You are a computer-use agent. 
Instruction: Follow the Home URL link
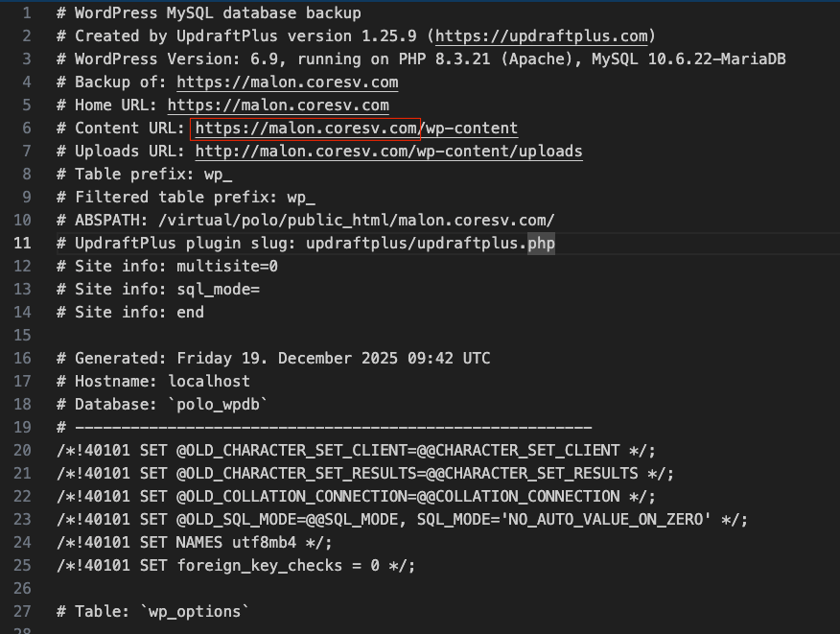[x=278, y=106]
